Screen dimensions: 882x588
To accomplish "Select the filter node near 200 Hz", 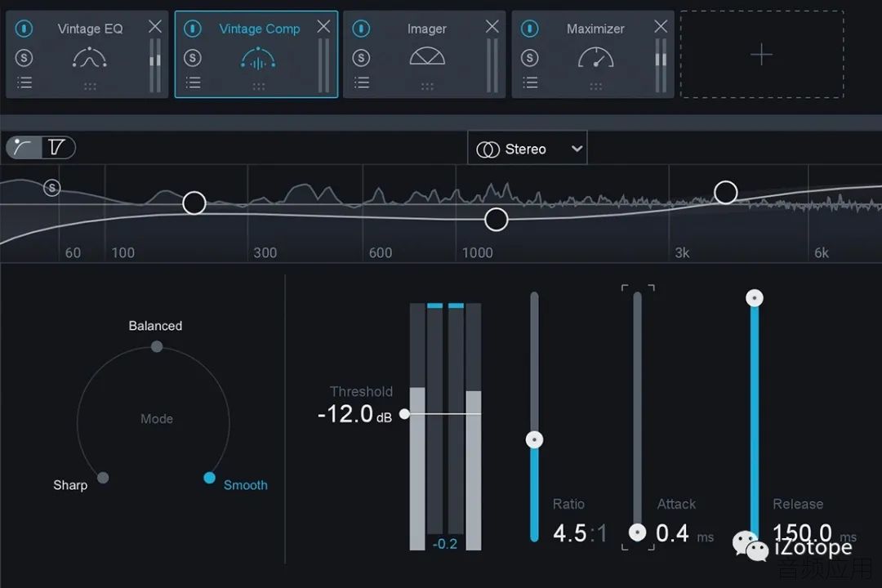I will click(x=194, y=203).
